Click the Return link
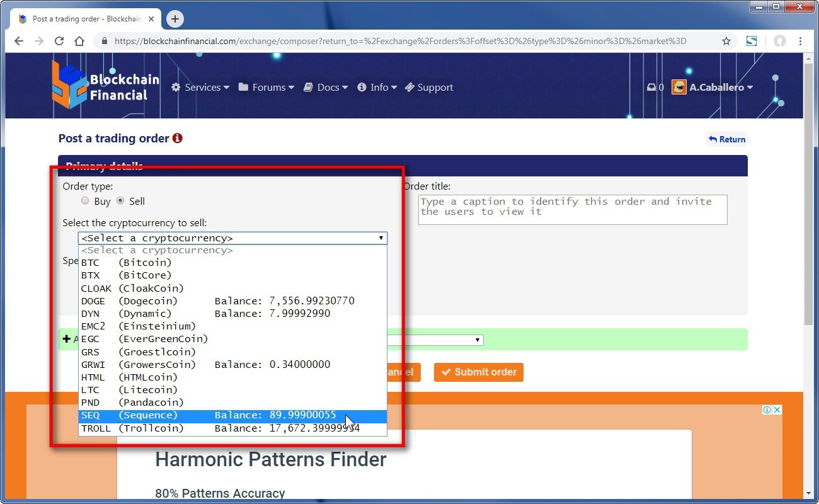The width and height of the screenshot is (819, 504). [x=727, y=139]
